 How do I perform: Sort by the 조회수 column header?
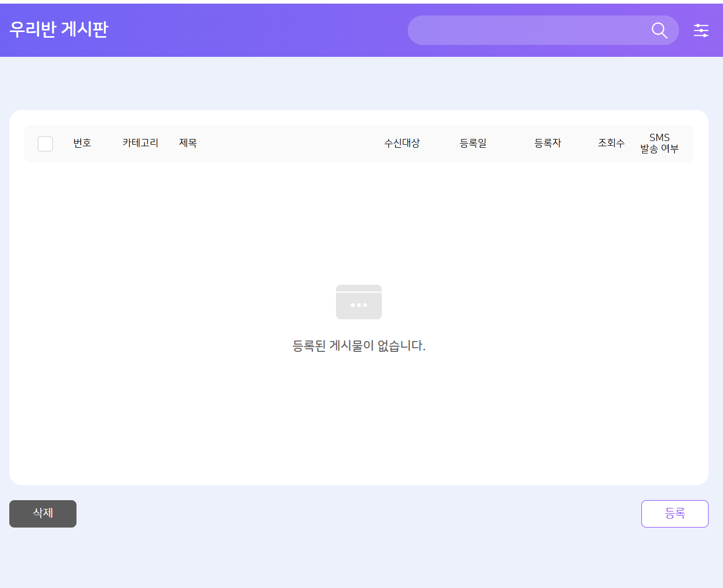(611, 143)
